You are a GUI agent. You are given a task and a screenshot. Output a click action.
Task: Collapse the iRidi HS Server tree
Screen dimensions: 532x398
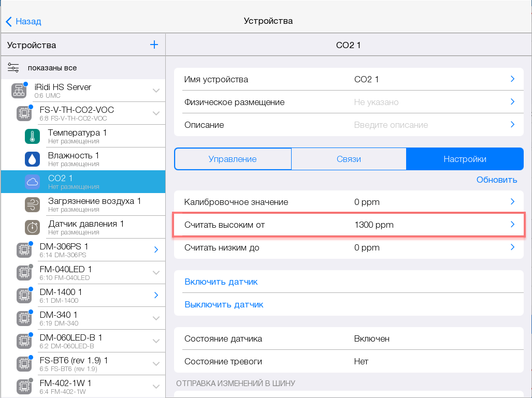(156, 91)
